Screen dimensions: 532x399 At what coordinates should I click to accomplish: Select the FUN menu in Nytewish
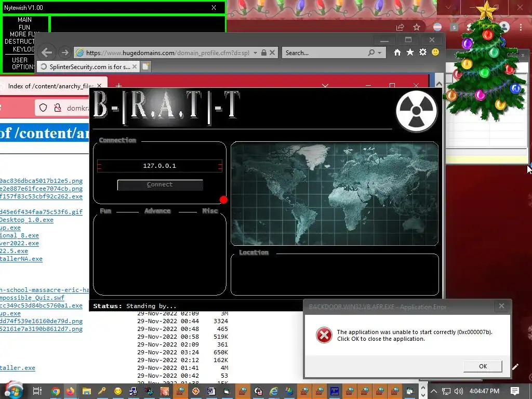24,27
